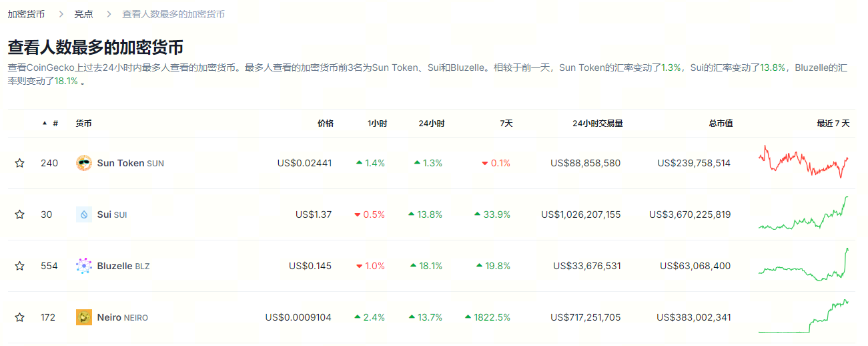Sort table by 总市值 column header
This screenshot has width=868, height=346.
[x=721, y=124]
